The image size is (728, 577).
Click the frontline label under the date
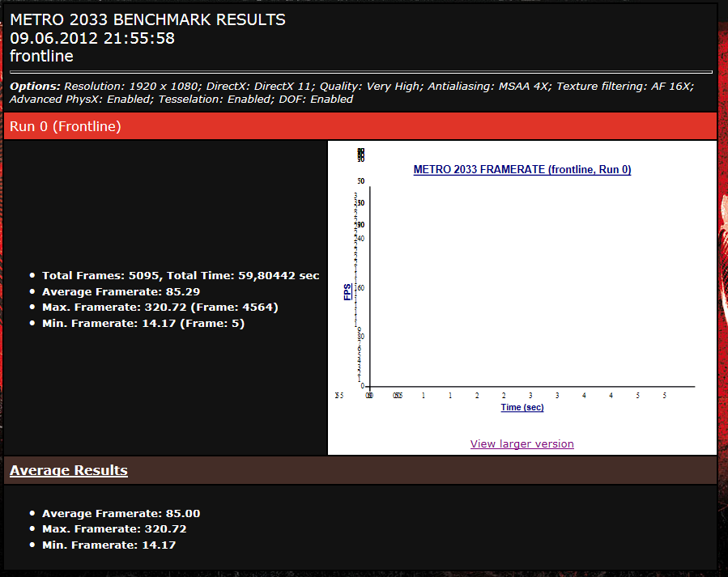[x=41, y=56]
